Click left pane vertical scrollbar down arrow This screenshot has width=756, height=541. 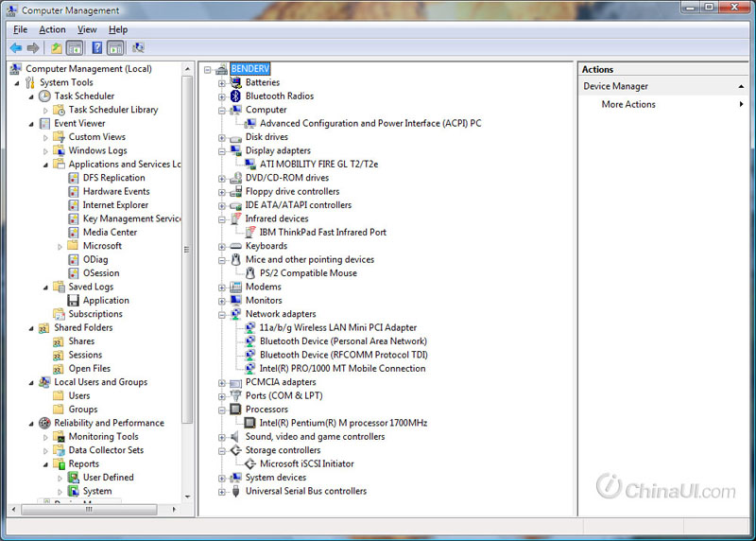click(187, 497)
